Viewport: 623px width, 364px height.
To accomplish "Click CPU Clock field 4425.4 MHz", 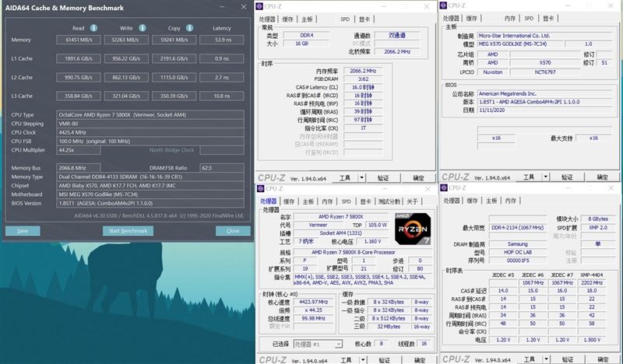I will click(x=150, y=132).
